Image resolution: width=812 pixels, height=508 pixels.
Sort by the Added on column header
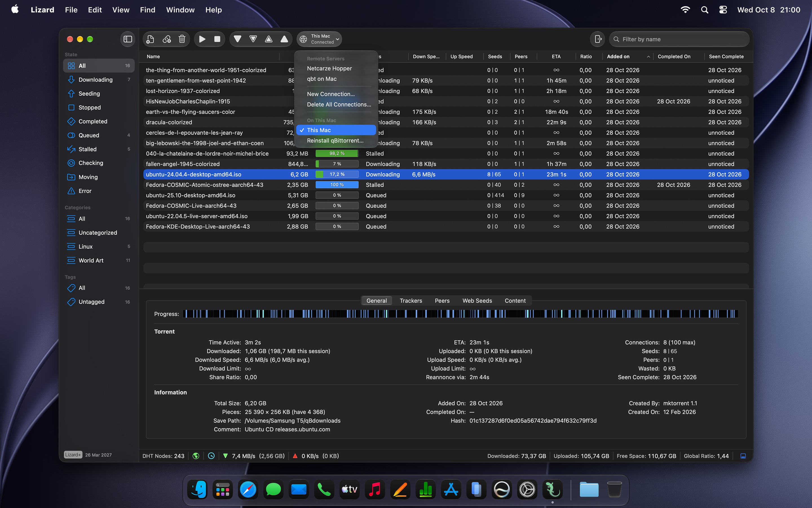click(x=628, y=56)
